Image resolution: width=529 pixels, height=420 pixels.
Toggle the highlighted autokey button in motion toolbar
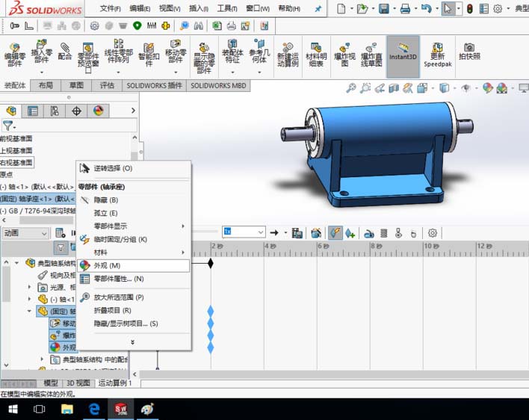(x=335, y=233)
